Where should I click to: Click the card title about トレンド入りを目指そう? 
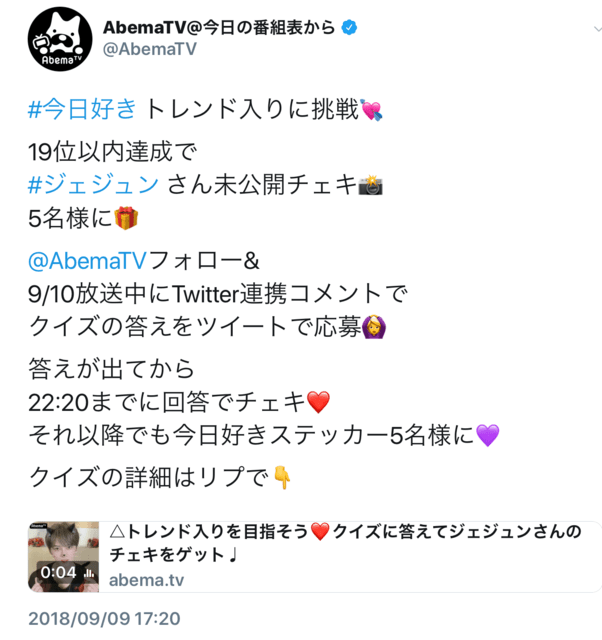(345, 543)
